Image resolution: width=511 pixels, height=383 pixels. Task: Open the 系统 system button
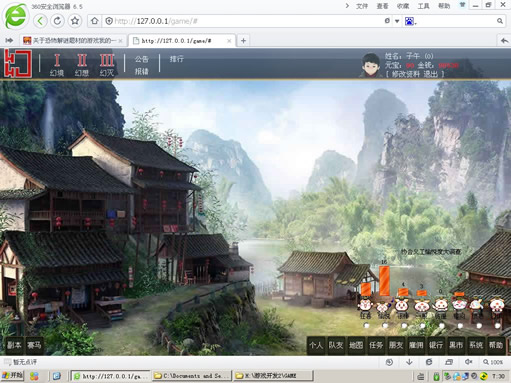476,345
